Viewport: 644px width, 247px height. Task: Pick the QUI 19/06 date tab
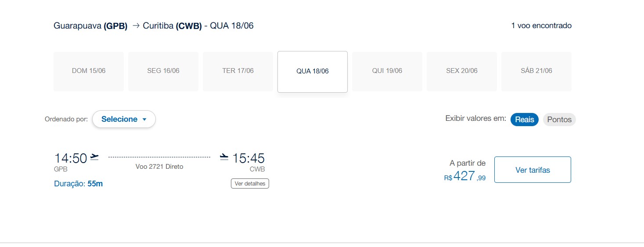tap(387, 71)
